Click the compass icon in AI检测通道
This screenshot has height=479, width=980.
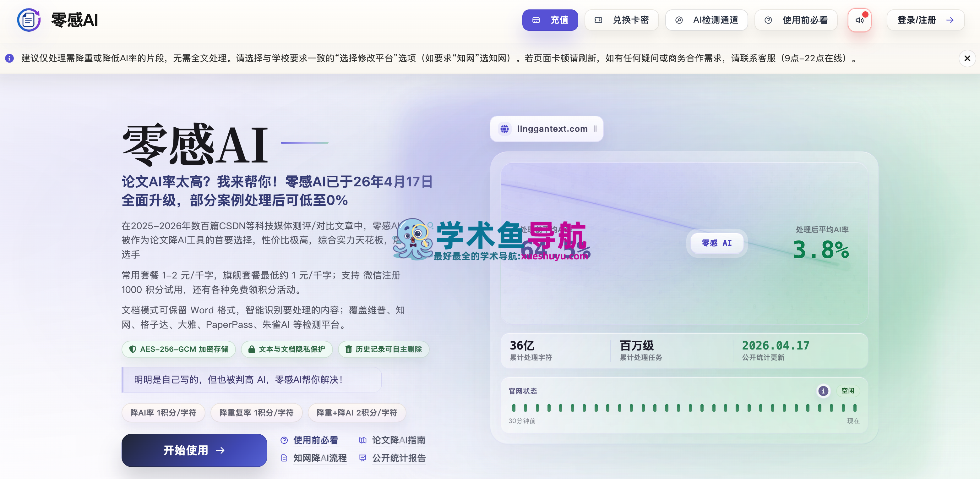679,20
